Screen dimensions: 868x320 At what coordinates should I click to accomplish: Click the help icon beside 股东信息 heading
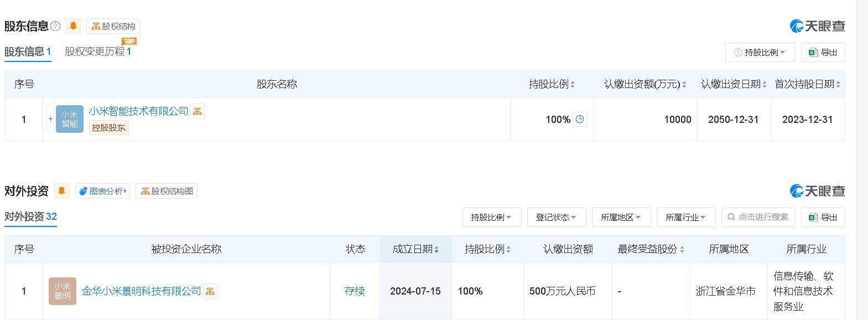coord(55,26)
